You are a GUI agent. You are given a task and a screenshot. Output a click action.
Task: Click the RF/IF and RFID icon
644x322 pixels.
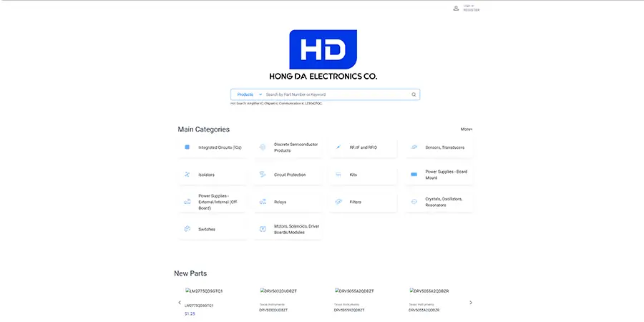click(338, 147)
